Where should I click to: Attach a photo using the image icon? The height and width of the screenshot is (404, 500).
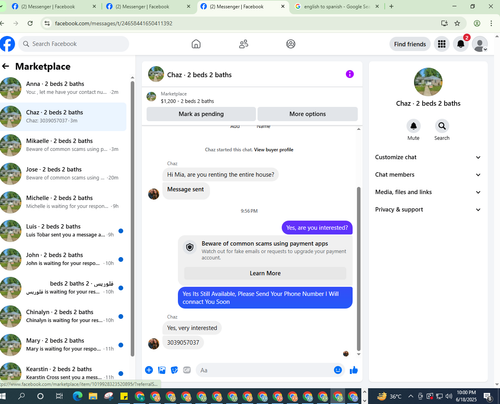tap(162, 370)
